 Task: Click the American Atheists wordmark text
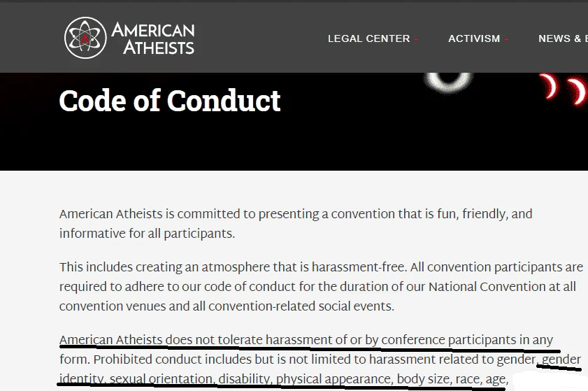point(153,38)
